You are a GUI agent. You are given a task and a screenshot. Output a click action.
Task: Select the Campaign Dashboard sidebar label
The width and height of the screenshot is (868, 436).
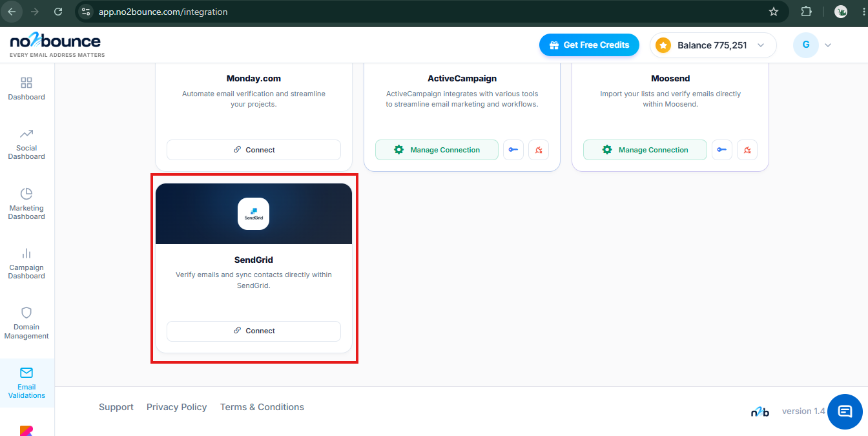(26, 272)
